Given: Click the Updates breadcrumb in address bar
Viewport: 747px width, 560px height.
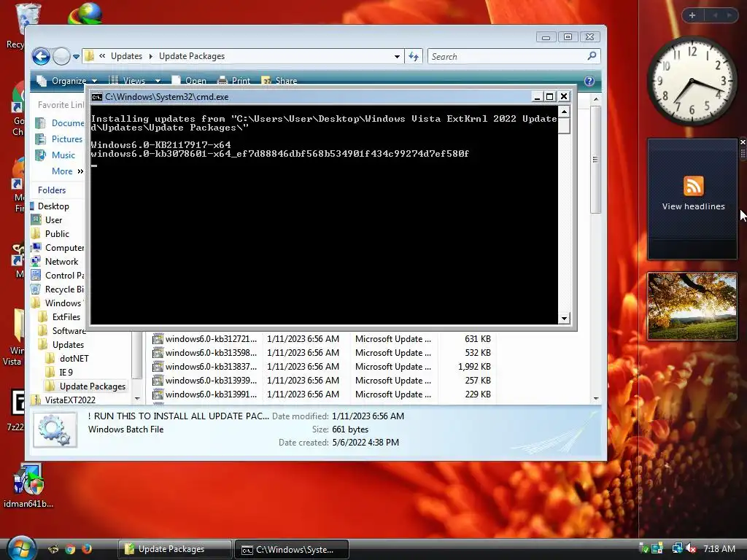Looking at the screenshot, I should click(x=126, y=56).
